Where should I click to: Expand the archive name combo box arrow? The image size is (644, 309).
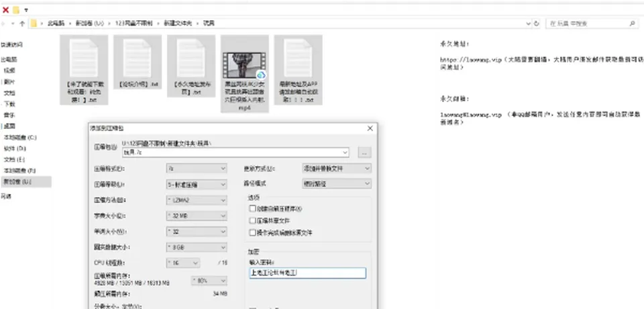pyautogui.click(x=345, y=152)
